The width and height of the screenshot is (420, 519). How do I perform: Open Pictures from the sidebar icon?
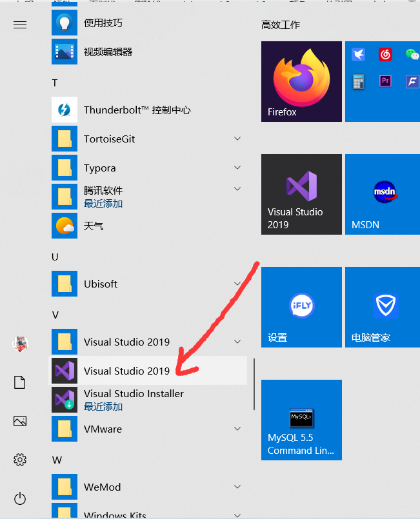tap(20, 421)
